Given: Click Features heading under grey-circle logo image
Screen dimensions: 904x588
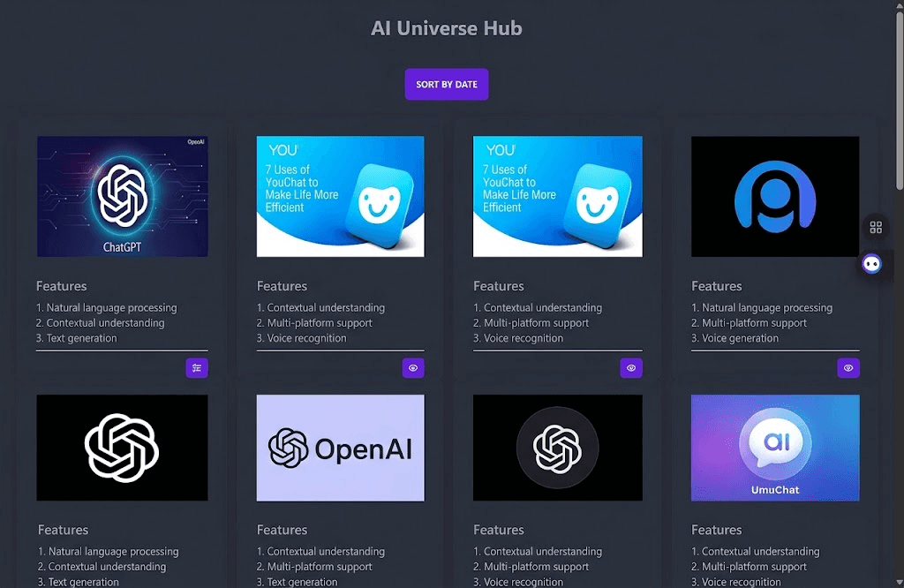Looking at the screenshot, I should pos(499,530).
